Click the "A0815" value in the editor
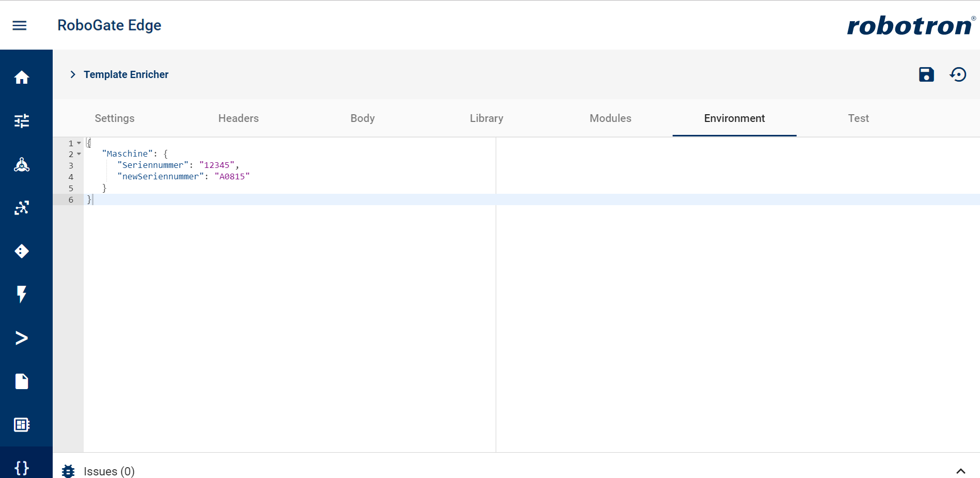 pyautogui.click(x=232, y=177)
